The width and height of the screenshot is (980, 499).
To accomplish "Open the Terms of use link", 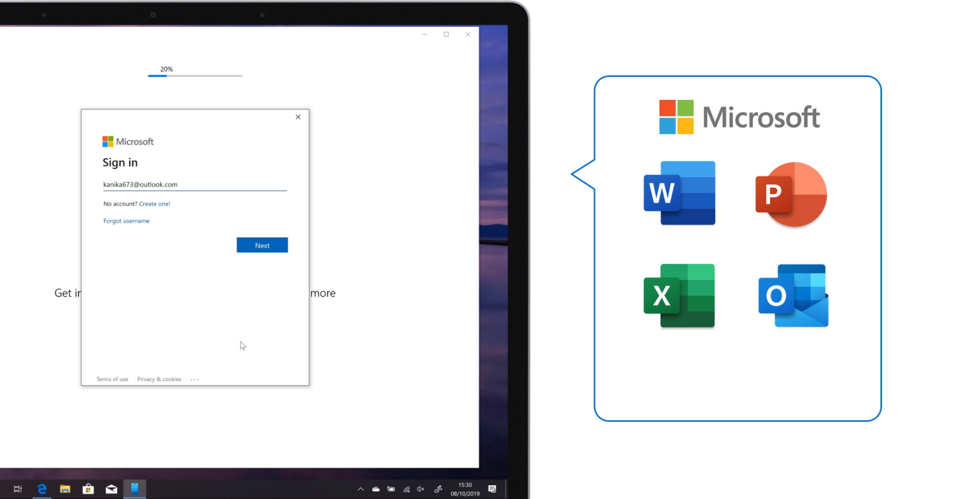I will coord(112,379).
